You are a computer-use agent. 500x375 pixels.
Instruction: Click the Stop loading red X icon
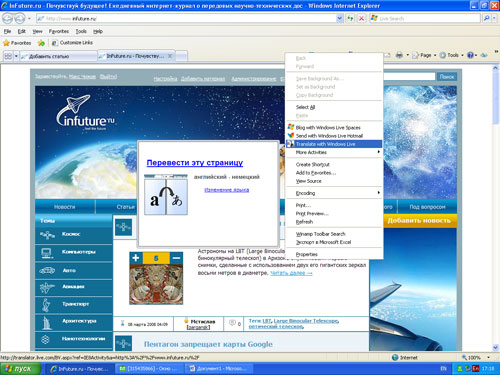(x=361, y=18)
